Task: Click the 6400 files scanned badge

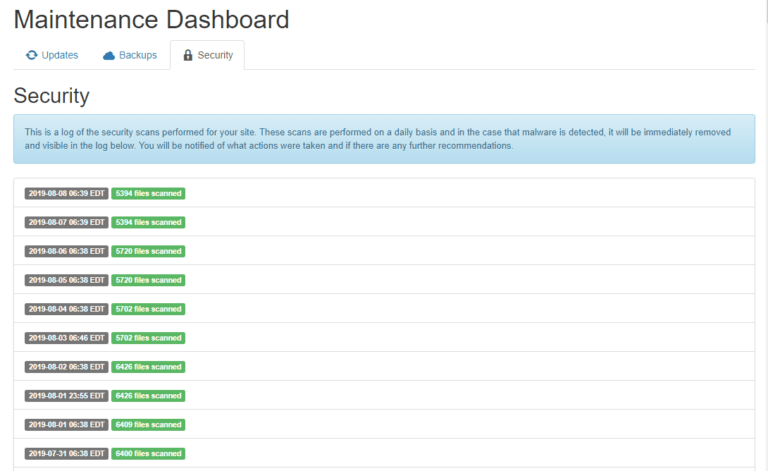Action: pos(148,453)
